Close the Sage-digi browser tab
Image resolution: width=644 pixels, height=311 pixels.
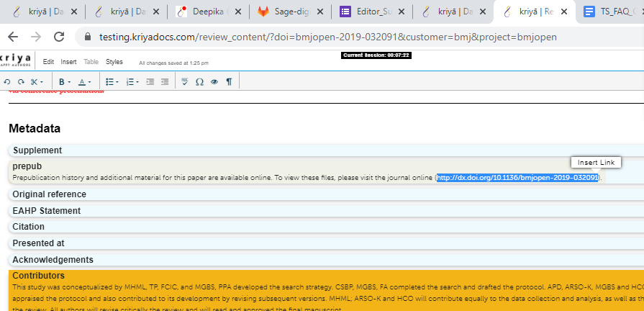320,12
